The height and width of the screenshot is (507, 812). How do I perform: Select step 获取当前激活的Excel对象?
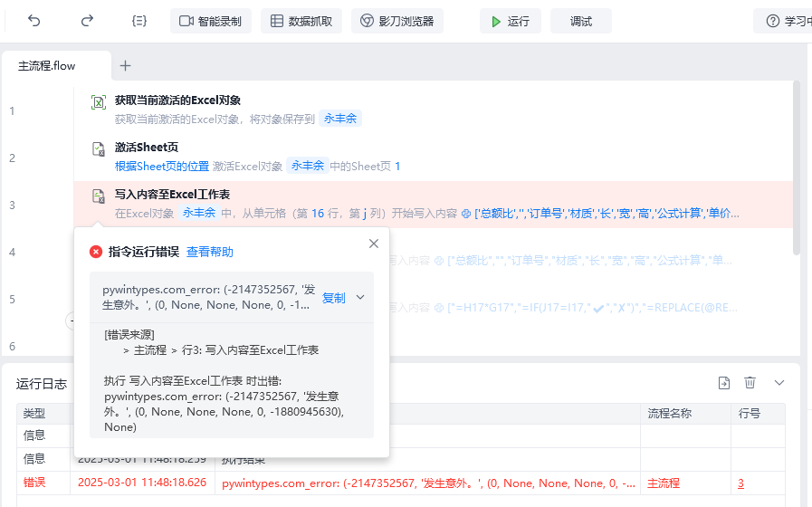coord(433,110)
